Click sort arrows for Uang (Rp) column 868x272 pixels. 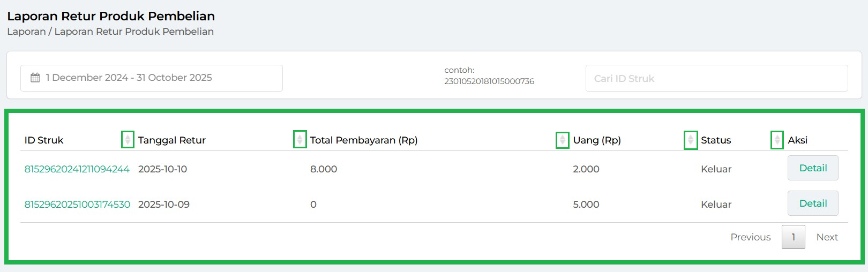pyautogui.click(x=691, y=140)
